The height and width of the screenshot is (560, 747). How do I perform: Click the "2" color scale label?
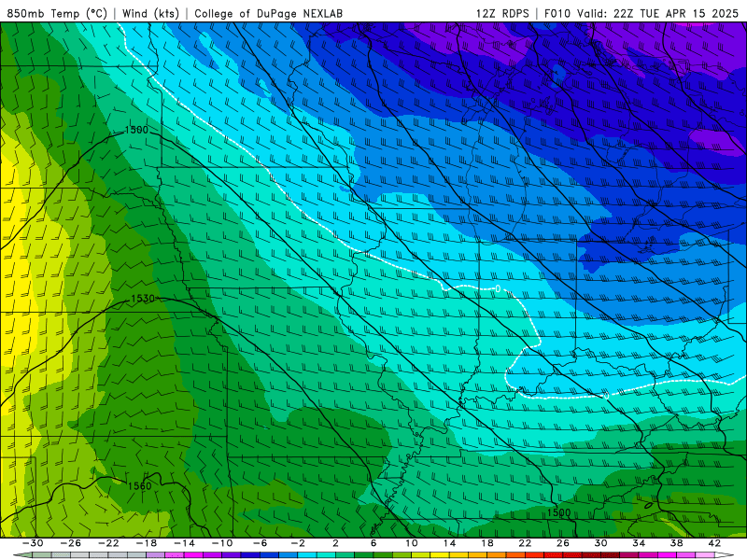(335, 543)
